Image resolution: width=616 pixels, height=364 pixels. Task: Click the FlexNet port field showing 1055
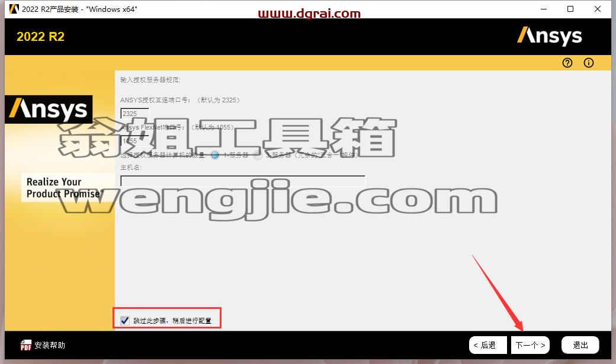tap(135, 141)
